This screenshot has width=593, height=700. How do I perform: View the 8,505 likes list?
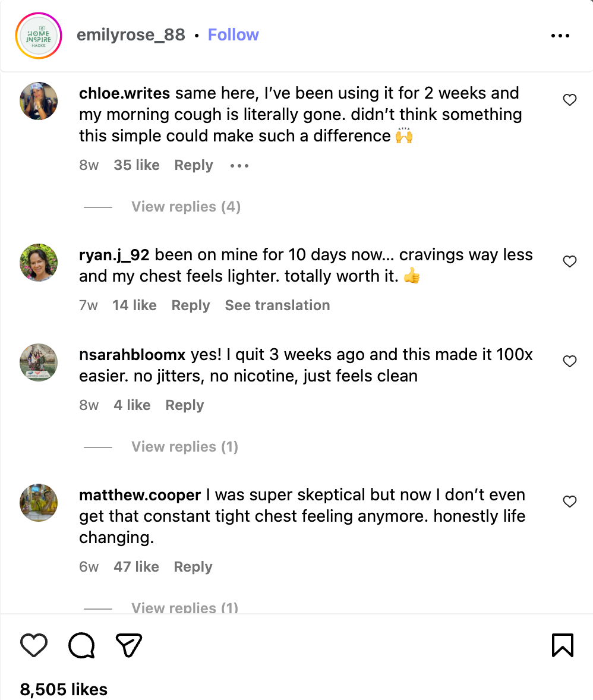64,689
